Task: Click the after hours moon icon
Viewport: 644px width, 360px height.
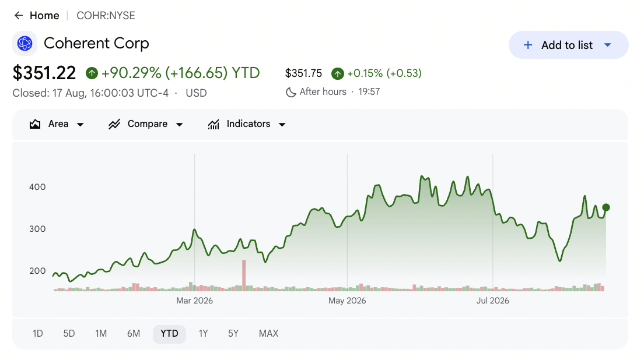Action: pos(290,92)
